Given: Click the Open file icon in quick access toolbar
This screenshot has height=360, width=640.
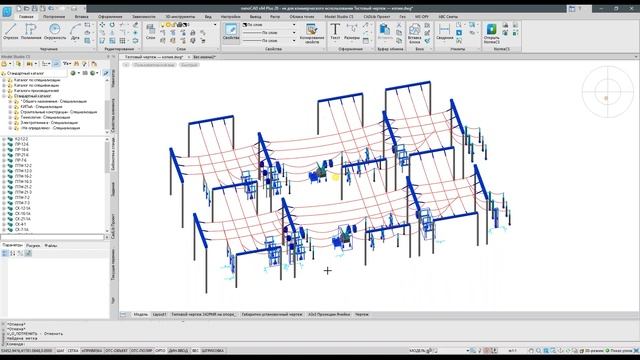Looking at the screenshot, I should pyautogui.click(x=27, y=8).
